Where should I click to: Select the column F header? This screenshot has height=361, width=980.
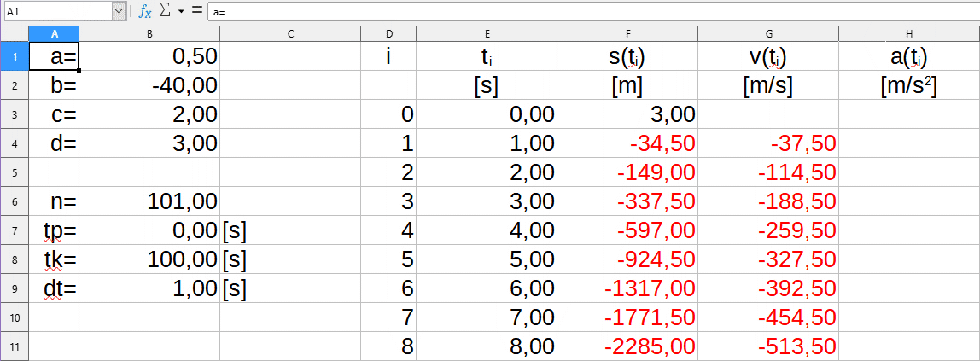pyautogui.click(x=627, y=33)
